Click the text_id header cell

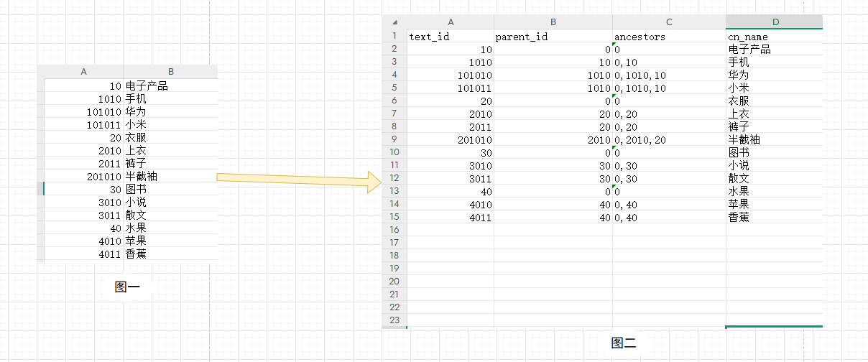[x=451, y=36]
